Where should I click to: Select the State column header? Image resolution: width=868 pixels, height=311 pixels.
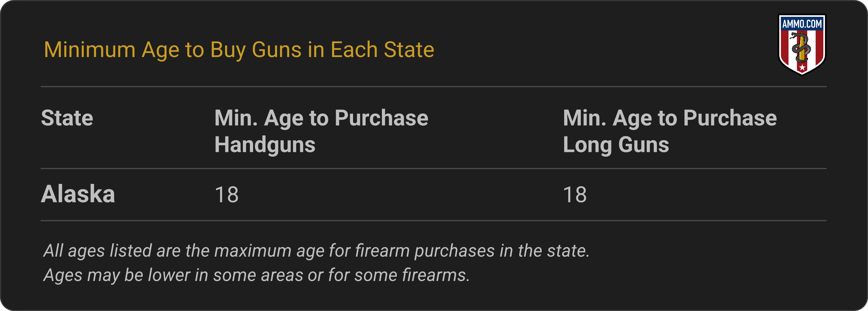[x=67, y=118]
